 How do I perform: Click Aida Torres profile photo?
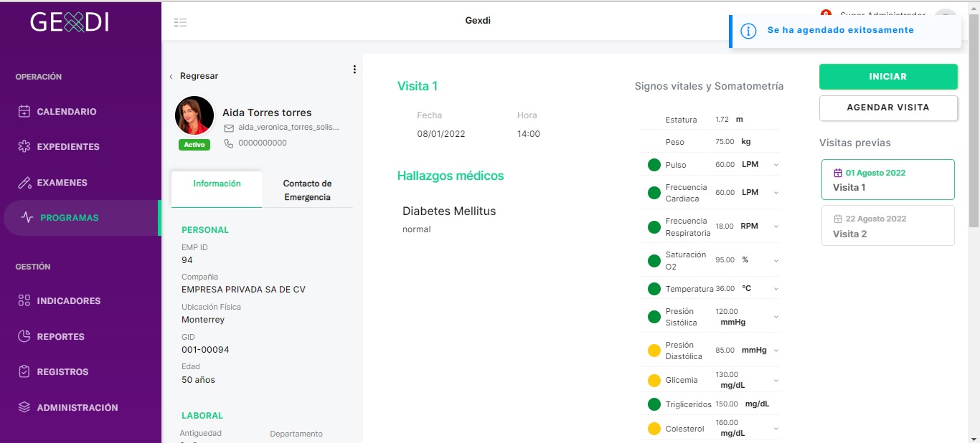point(194,116)
